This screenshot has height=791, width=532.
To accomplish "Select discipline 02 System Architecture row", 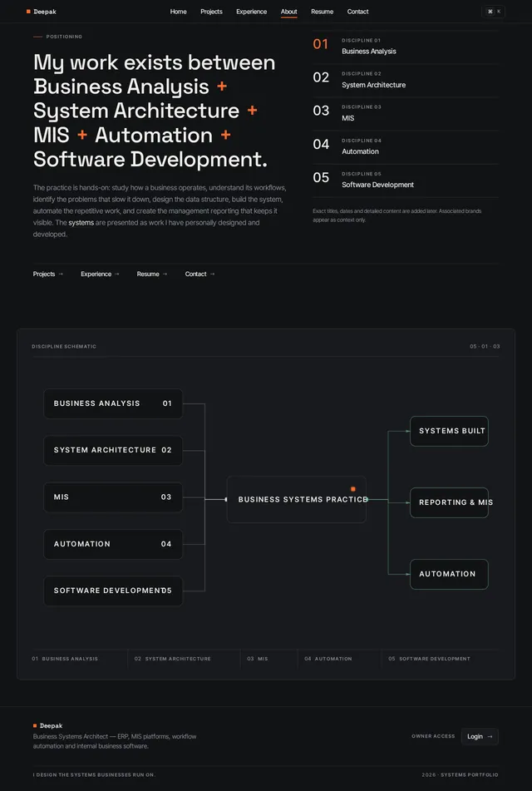I will point(406,81).
